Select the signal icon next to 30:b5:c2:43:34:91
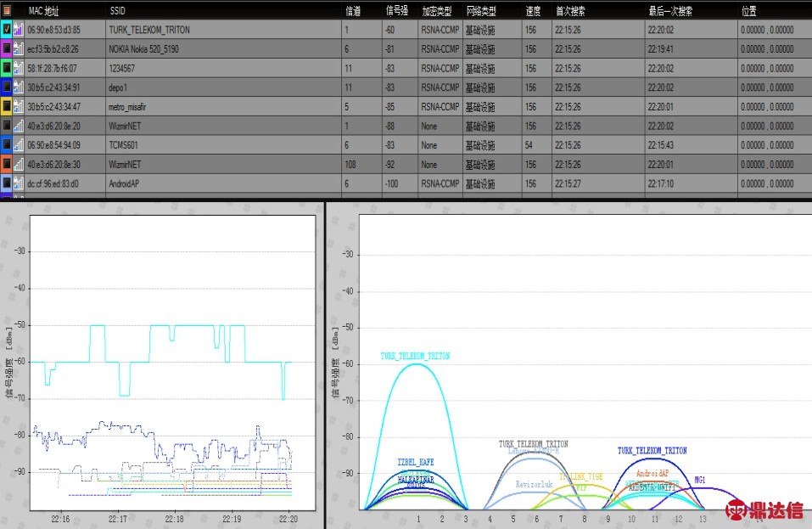 pyautogui.click(x=19, y=87)
